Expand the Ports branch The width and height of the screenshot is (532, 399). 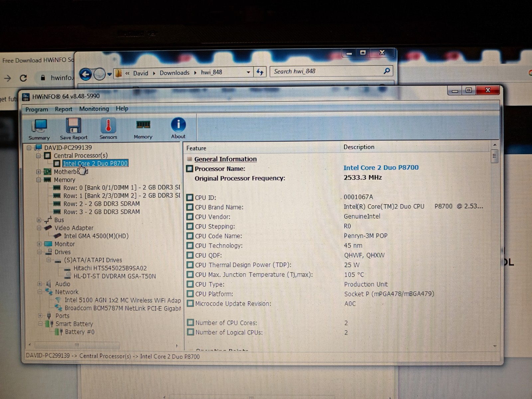40,316
